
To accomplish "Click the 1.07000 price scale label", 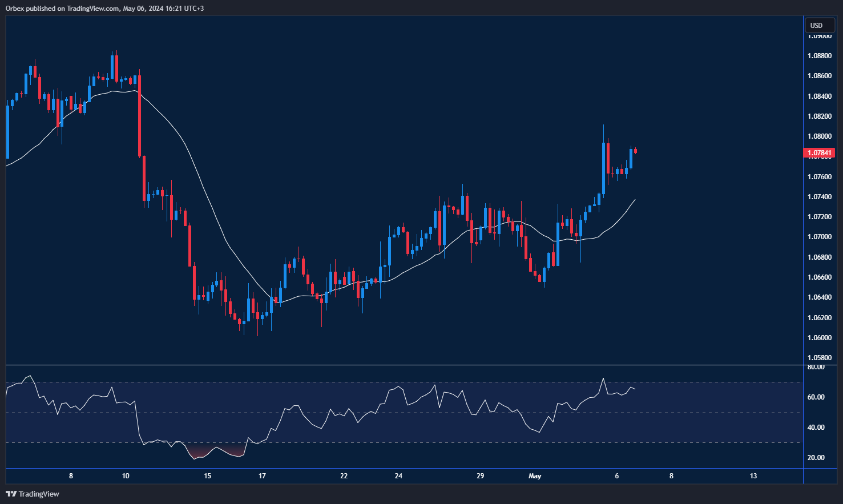I will pyautogui.click(x=819, y=237).
